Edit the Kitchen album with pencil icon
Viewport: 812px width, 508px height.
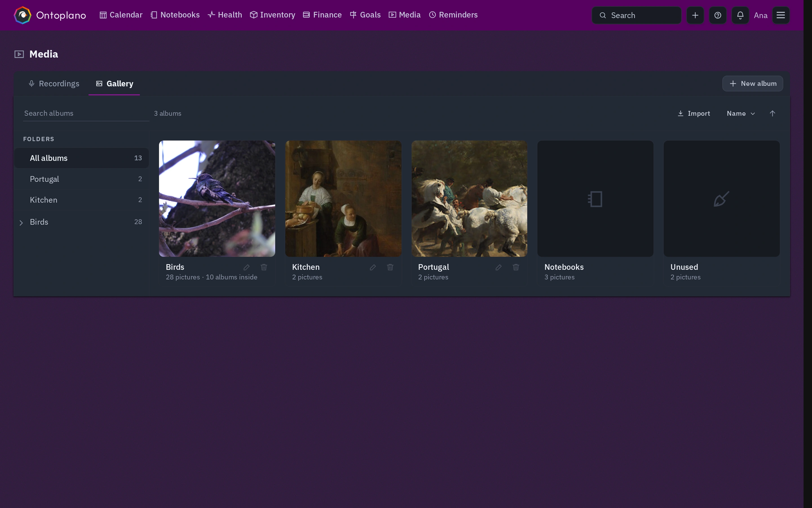373,268
